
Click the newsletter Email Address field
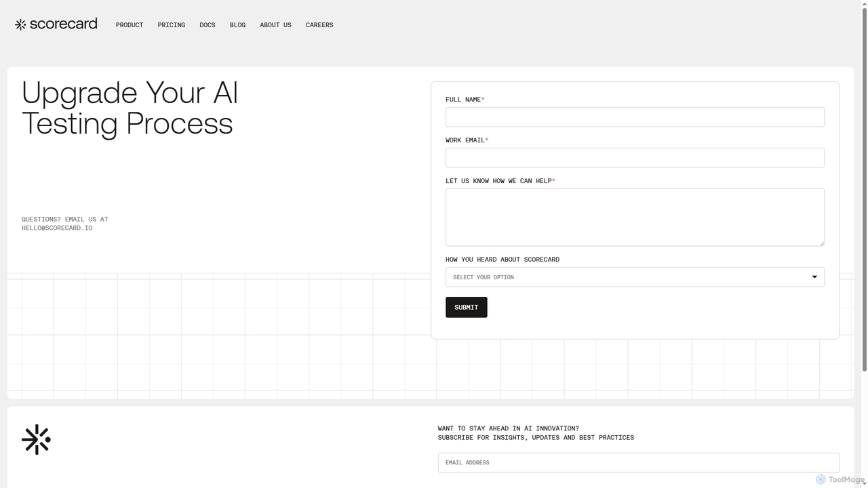(638, 462)
